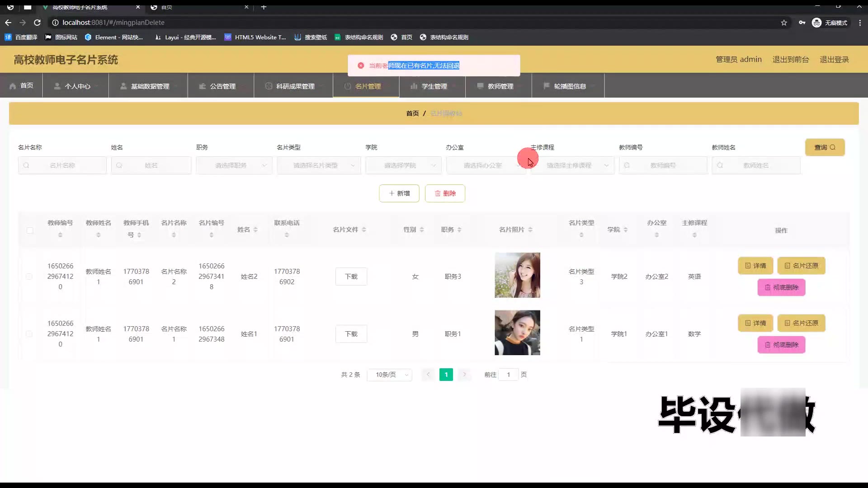Click 详情 for the 姓名2 row
868x488 pixels.
[755, 266]
